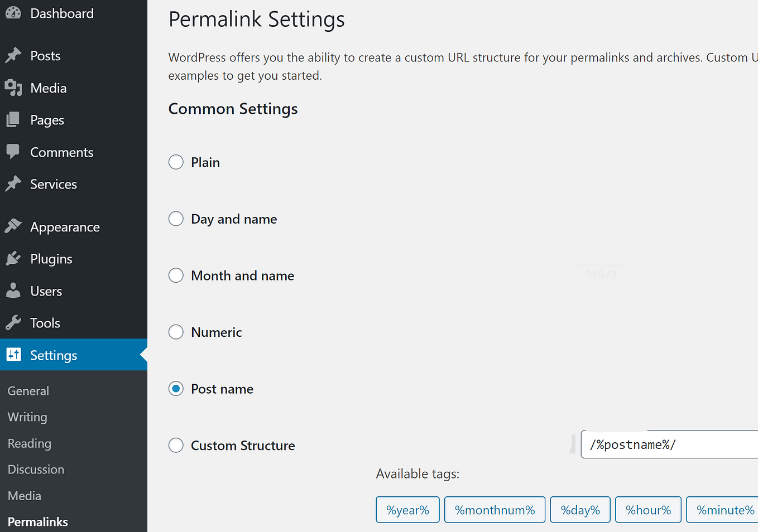
Task: Go to the Reading settings submenu
Action: [x=30, y=443]
